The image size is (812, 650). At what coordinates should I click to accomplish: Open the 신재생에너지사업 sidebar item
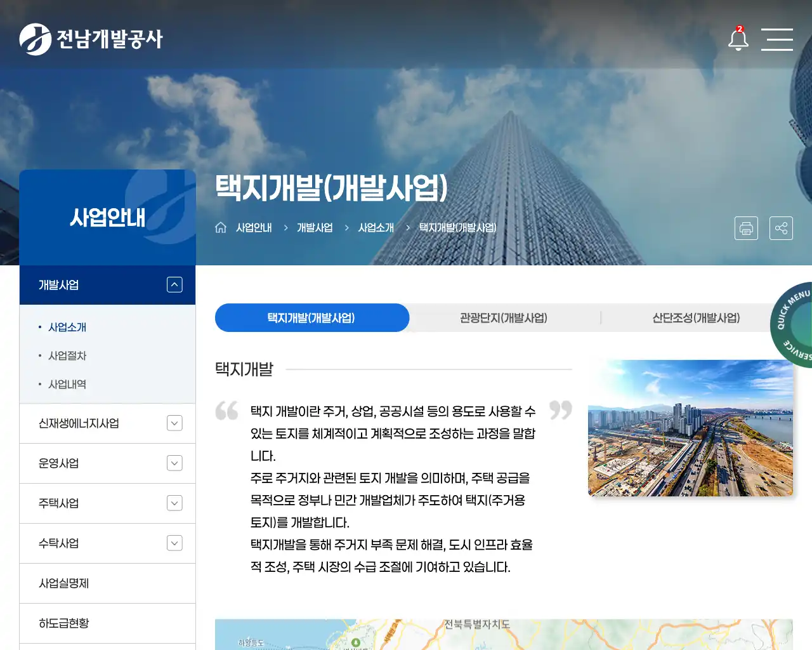coord(79,423)
